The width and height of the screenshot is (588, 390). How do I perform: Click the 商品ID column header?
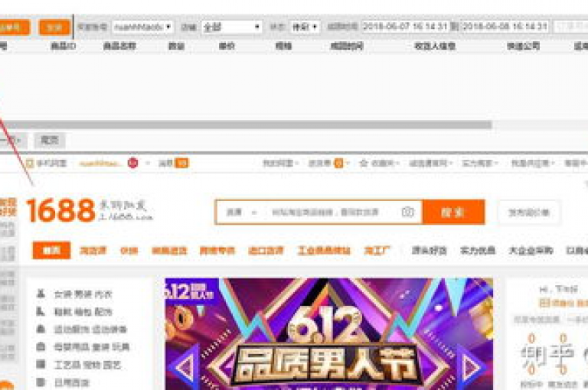(x=63, y=46)
